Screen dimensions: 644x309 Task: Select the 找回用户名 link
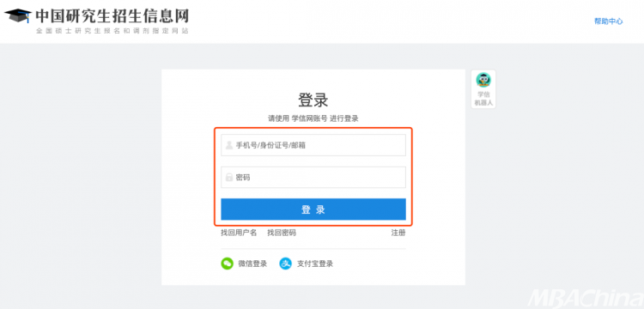click(239, 233)
